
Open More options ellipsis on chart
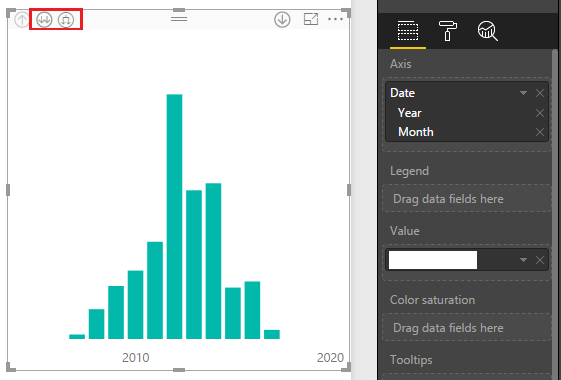point(335,19)
